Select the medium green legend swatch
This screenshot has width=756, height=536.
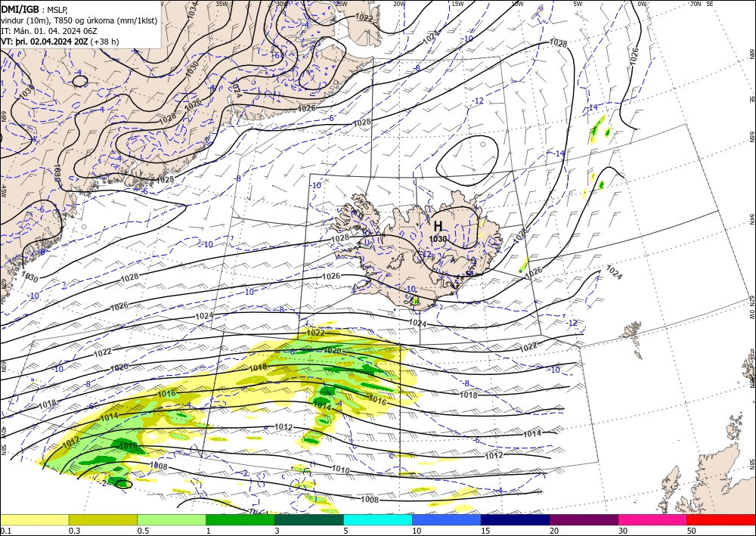click(240, 519)
